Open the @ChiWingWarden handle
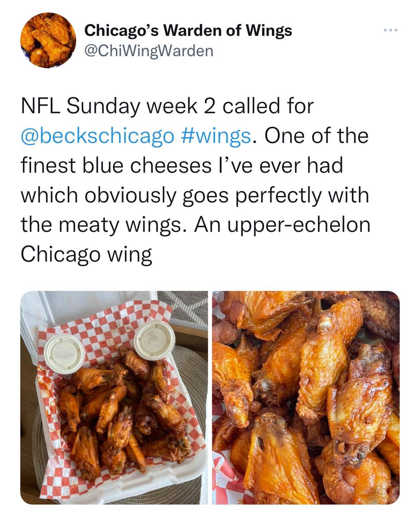 [148, 51]
